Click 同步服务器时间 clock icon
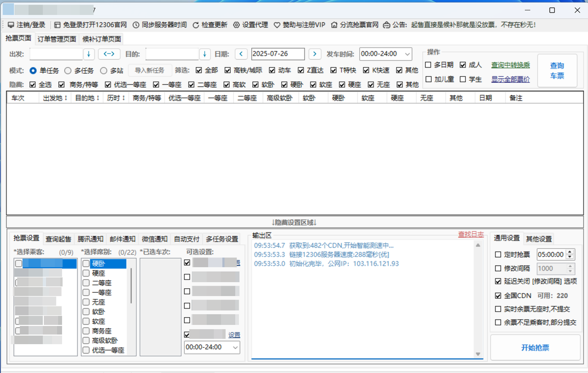 tap(136, 25)
